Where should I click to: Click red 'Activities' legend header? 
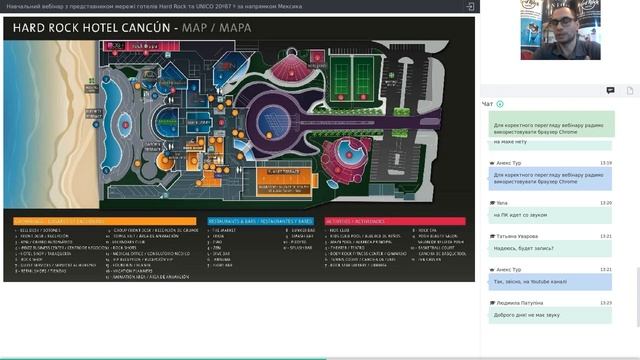pos(395,221)
